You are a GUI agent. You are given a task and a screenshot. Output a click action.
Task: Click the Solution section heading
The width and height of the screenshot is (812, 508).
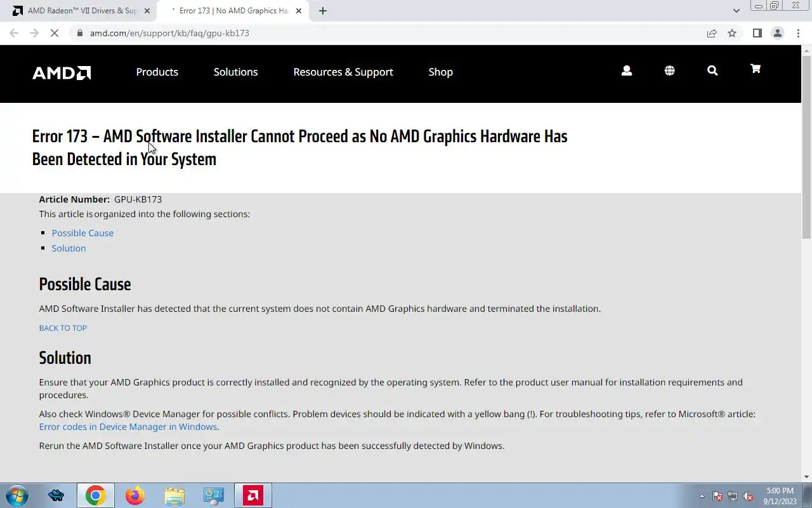pos(65,358)
